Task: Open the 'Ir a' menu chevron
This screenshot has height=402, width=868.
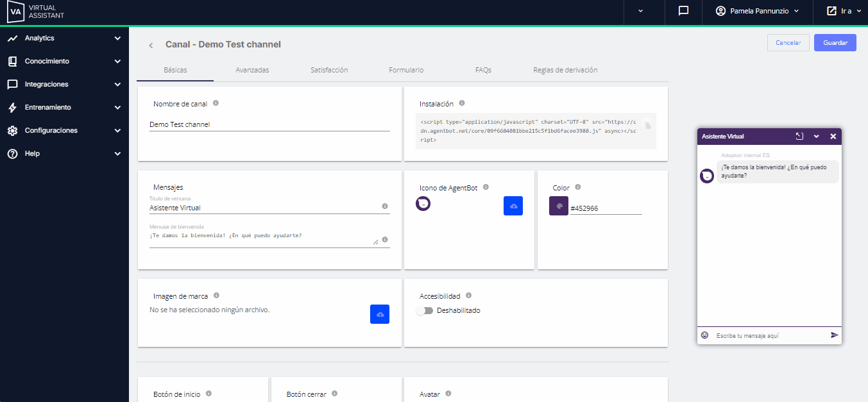Action: coord(859,11)
